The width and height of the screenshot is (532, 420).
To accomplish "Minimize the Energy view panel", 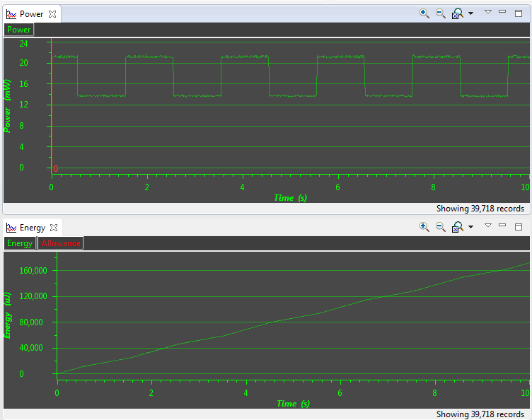I will (x=502, y=225).
